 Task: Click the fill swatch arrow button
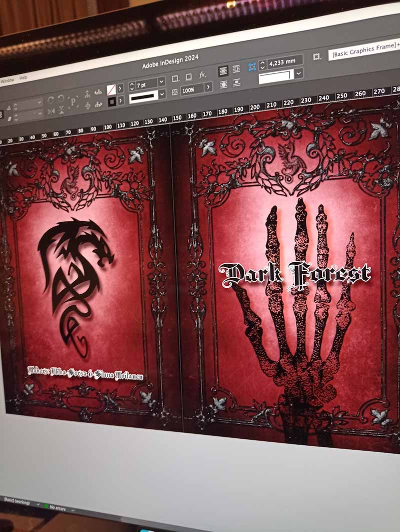tap(120, 89)
